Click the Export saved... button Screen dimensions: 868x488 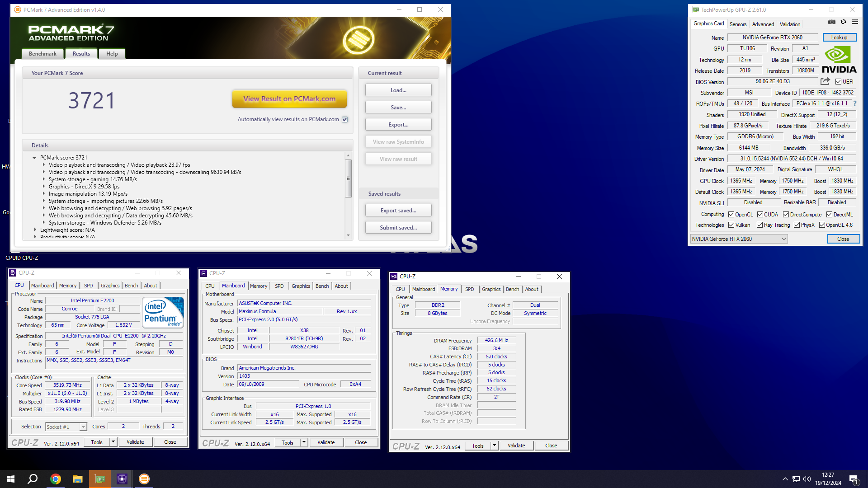point(398,211)
